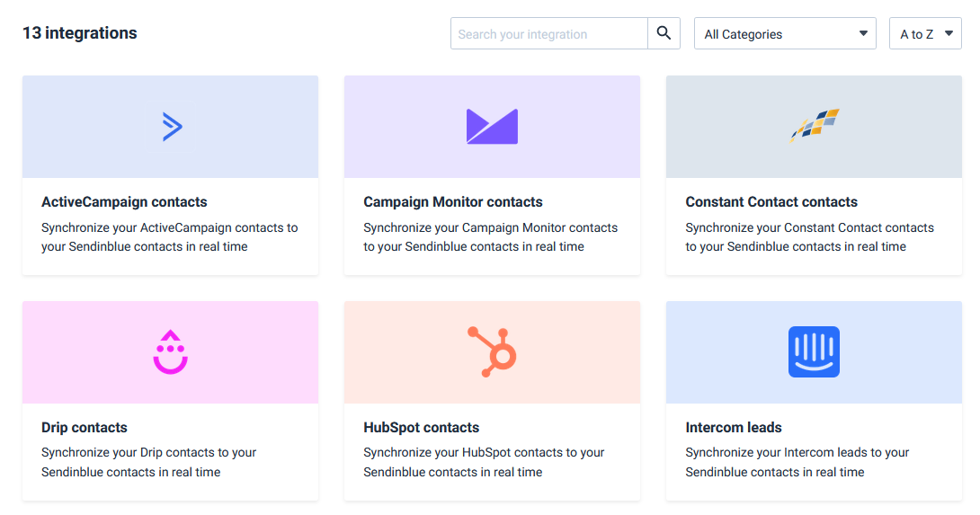Click the All Categories dropdown arrow
The height and width of the screenshot is (515, 980).
click(x=863, y=33)
